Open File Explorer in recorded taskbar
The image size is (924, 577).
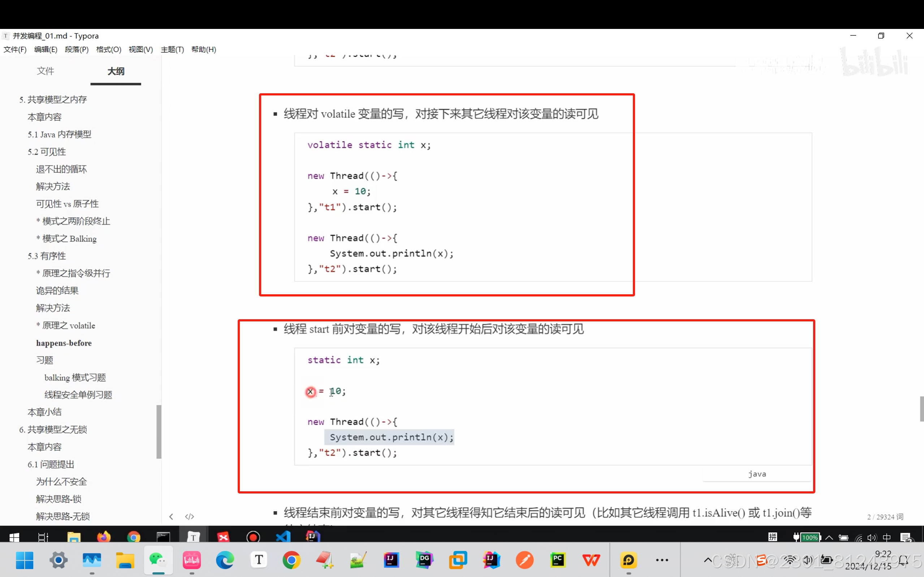coord(74,537)
